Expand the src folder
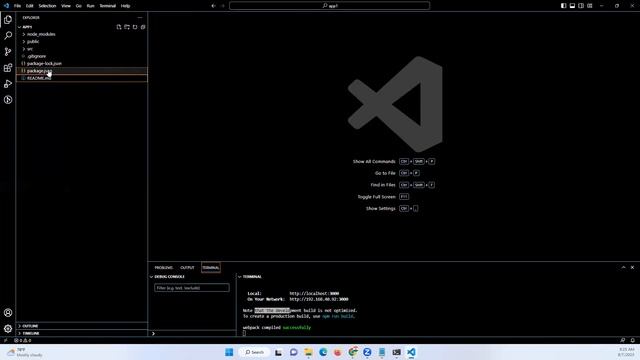This screenshot has height=360, width=640. coord(82,49)
